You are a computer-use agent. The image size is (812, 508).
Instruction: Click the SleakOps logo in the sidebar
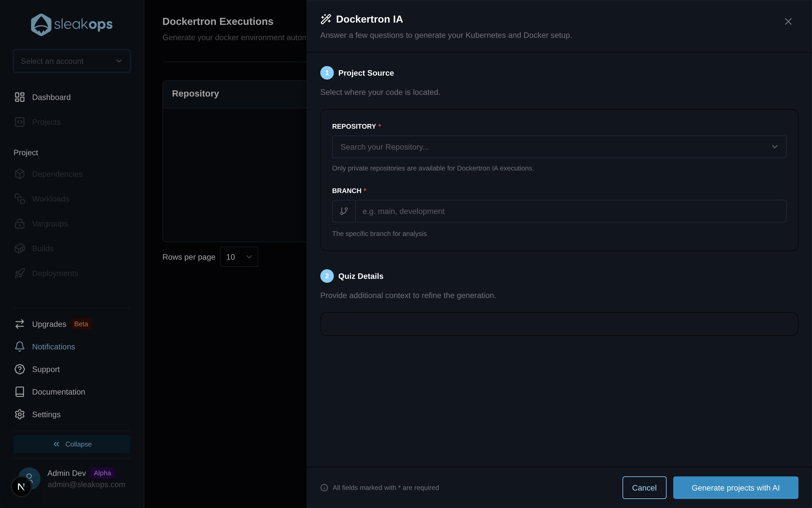click(72, 25)
